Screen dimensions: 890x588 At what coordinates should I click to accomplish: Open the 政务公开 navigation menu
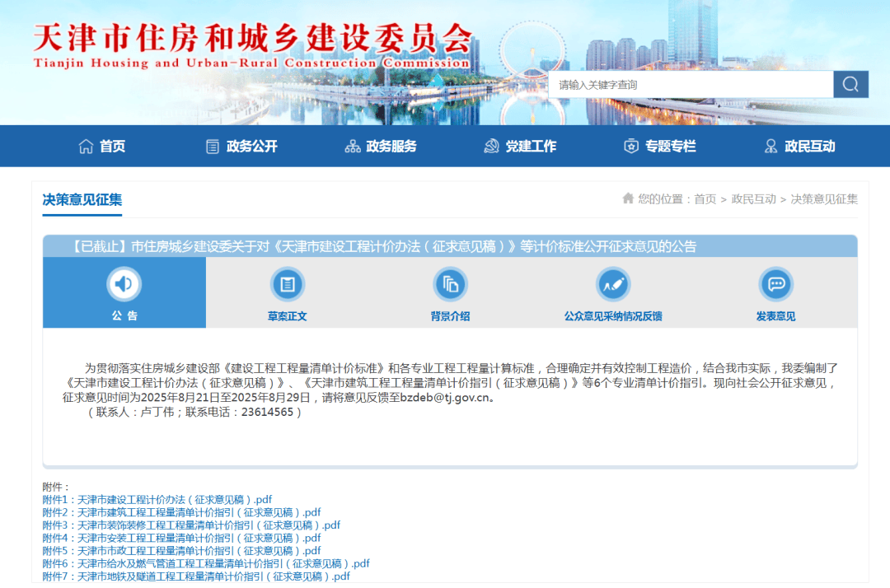241,147
